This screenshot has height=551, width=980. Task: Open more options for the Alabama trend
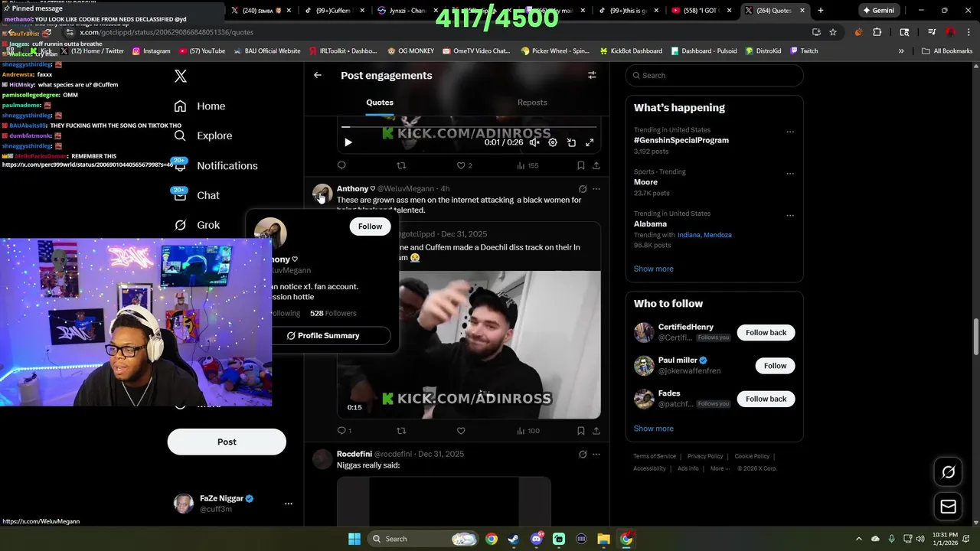[790, 216]
